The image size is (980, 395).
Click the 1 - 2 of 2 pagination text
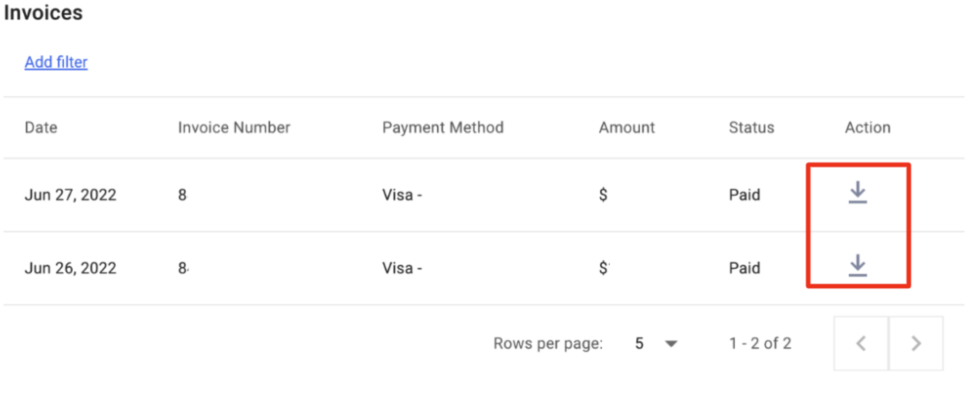pos(760,343)
